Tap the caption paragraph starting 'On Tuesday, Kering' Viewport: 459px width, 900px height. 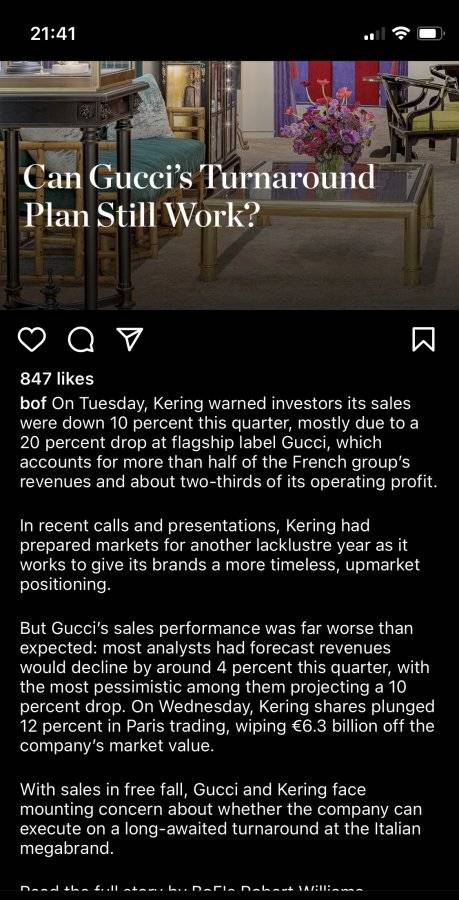tap(229, 443)
